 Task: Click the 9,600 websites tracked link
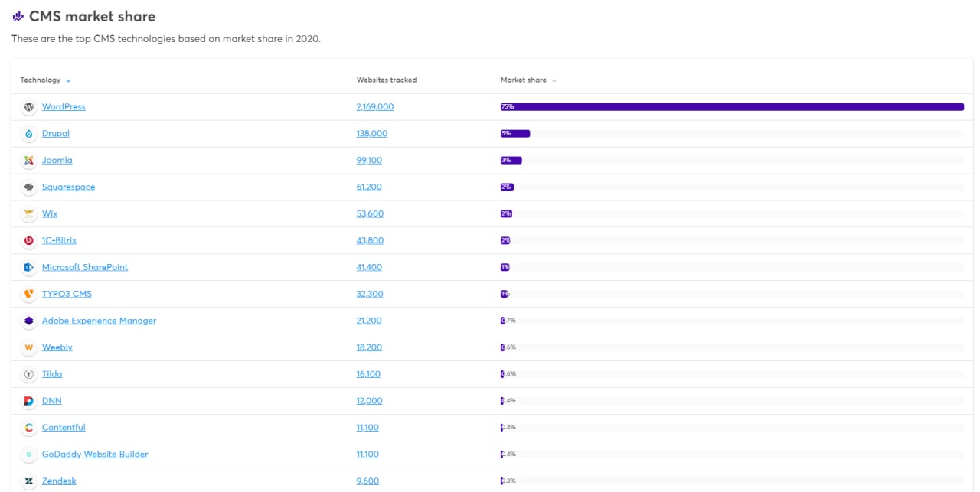click(x=367, y=482)
